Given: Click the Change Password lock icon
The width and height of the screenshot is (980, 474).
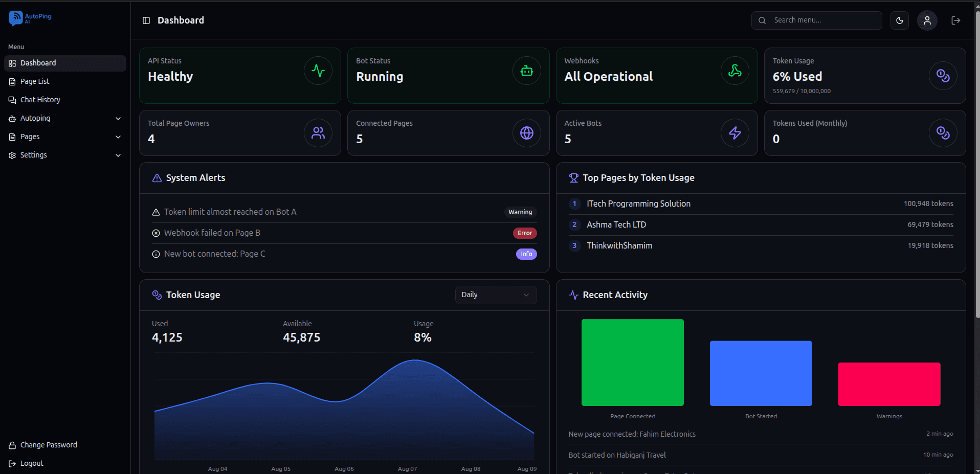Looking at the screenshot, I should pyautogui.click(x=12, y=445).
